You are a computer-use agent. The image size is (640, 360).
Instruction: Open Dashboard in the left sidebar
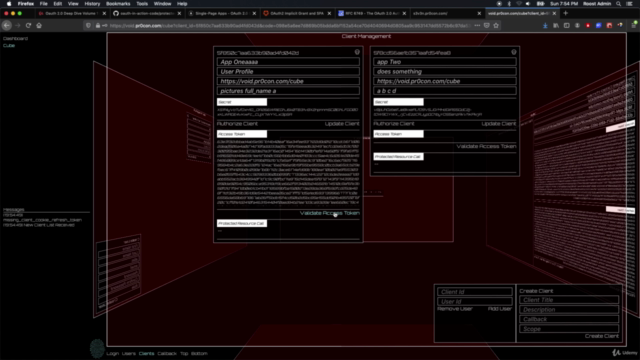pyautogui.click(x=16, y=38)
